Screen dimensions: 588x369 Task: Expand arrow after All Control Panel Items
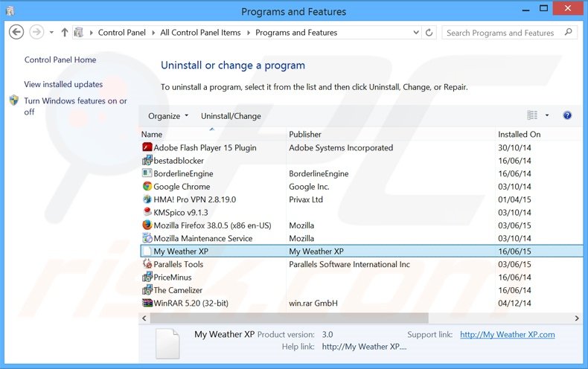[x=249, y=33]
